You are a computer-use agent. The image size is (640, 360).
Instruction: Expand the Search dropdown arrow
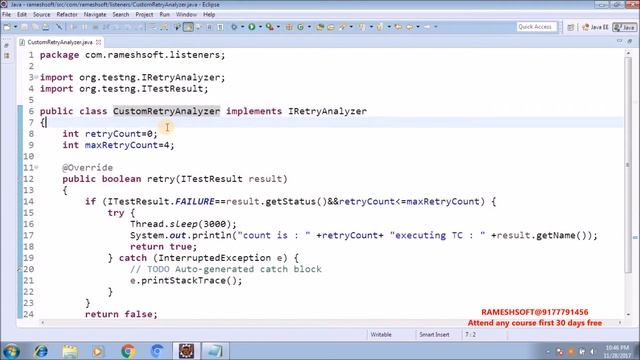351,27
